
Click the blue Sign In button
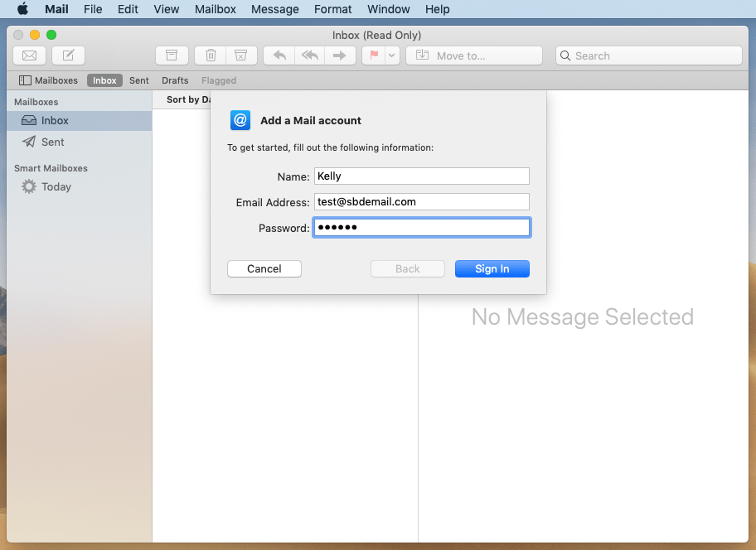[x=492, y=268]
